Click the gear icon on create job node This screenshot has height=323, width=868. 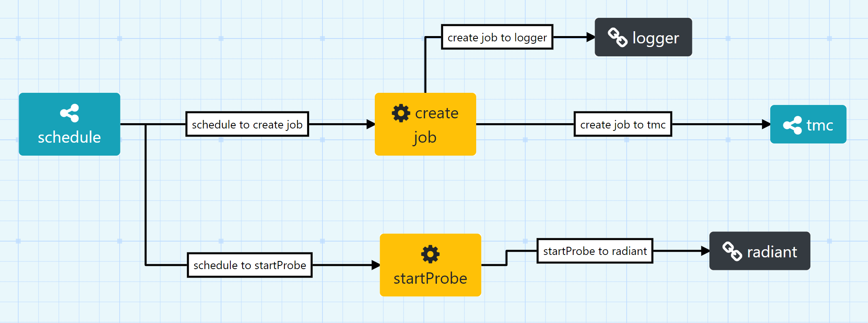pyautogui.click(x=401, y=113)
